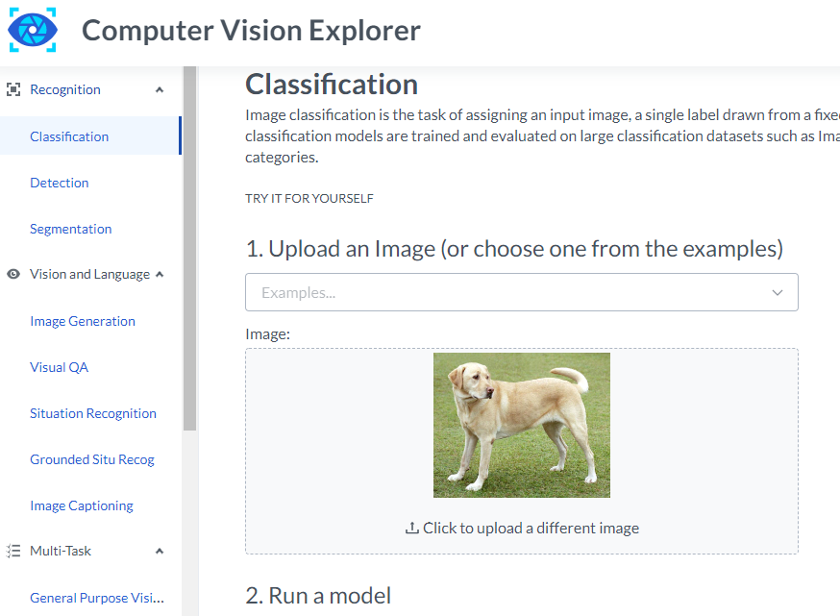Open General Purpose Vision item
The height and width of the screenshot is (616, 840).
[x=97, y=598]
